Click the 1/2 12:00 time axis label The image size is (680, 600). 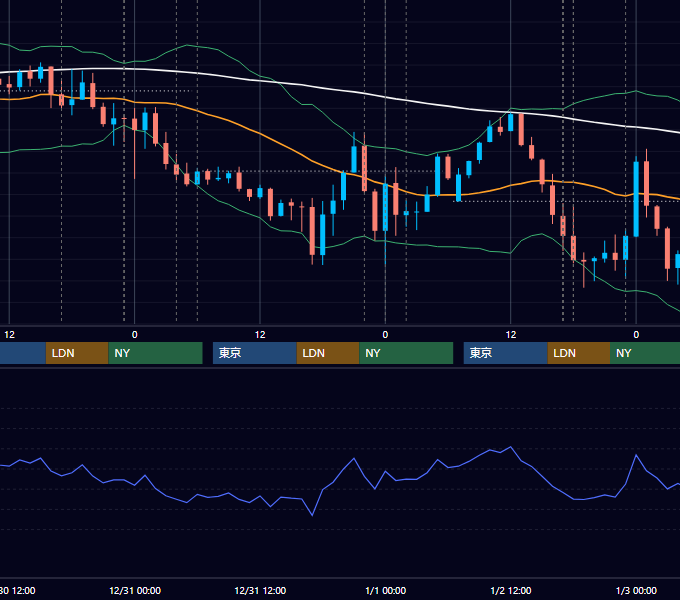511,590
